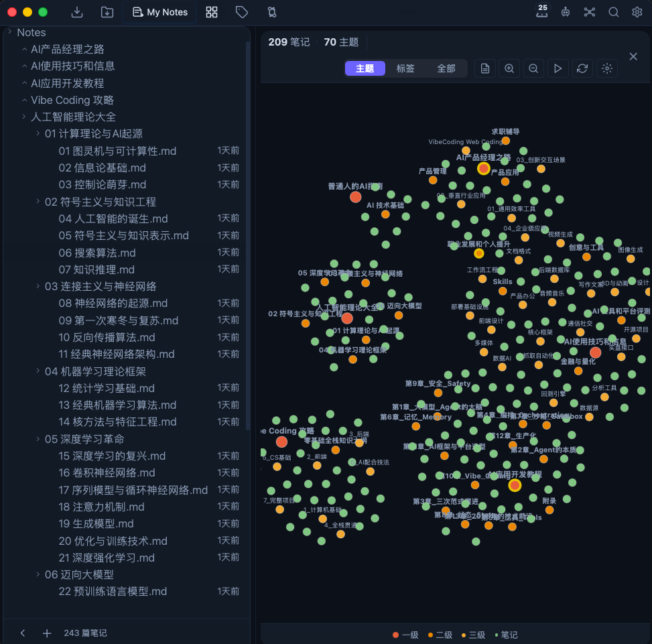652x644 pixels.
Task: Collapse the 02 符号主义与知识工程 folder
Action: click(x=38, y=202)
